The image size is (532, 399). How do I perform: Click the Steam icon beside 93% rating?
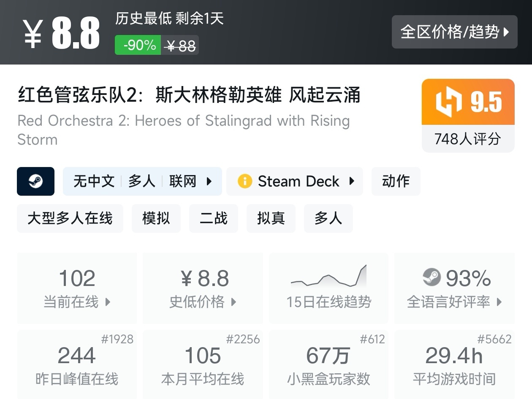click(x=432, y=278)
